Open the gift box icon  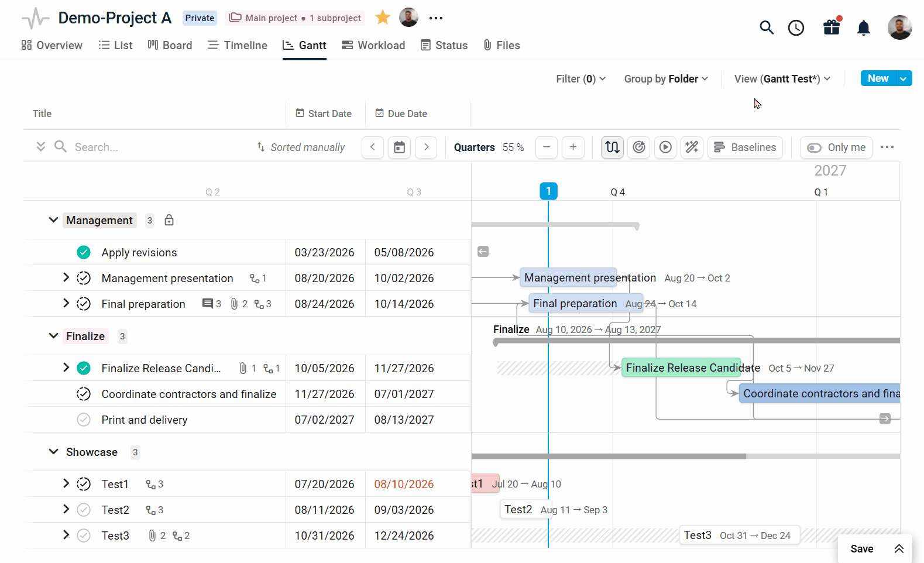coord(832,27)
